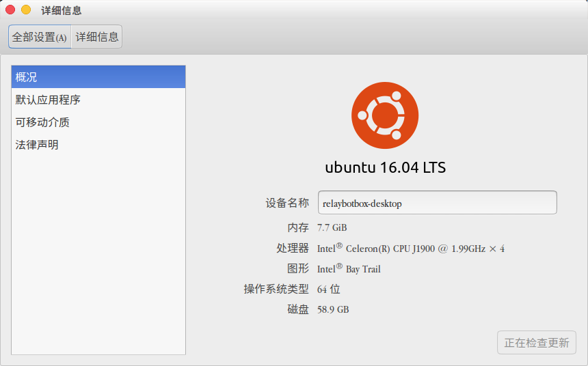Image resolution: width=588 pixels, height=366 pixels.
Task: Click the 7.7 GiB memory value
Action: (332, 227)
